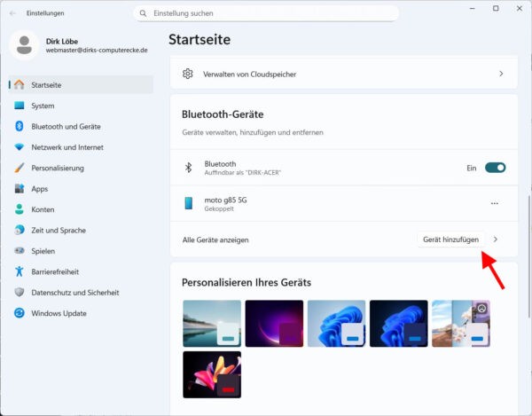The height and width of the screenshot is (416, 532).
Task: Open Datenschutz und Sicherheit shield icon
Action: [20, 293]
